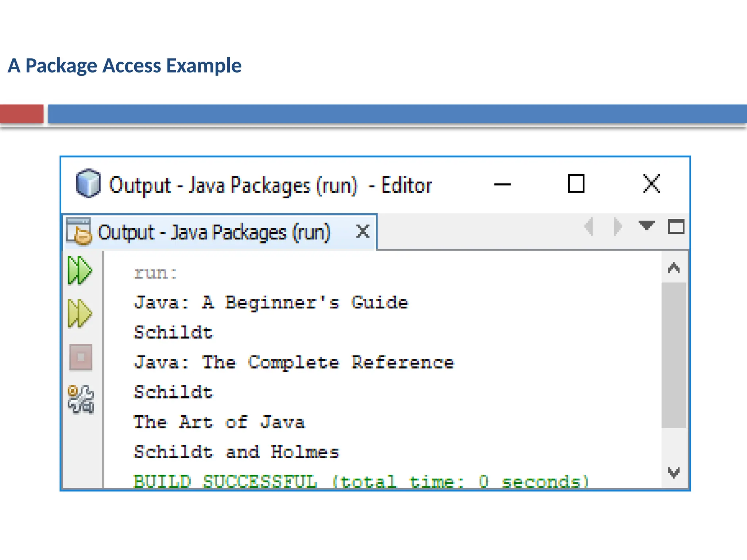Click the green Re-run button

(80, 271)
